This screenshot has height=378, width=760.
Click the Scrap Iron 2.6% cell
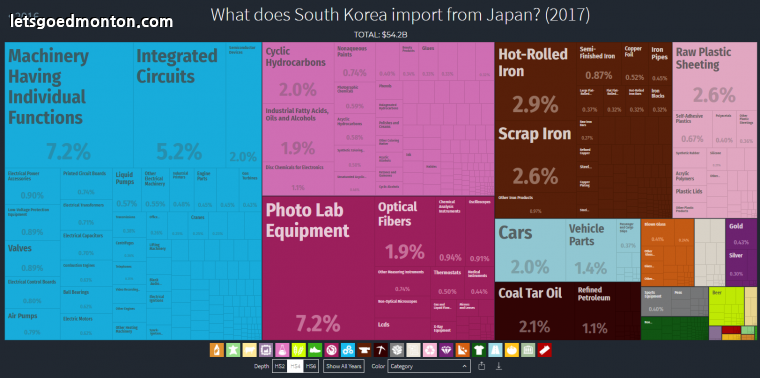pos(535,156)
